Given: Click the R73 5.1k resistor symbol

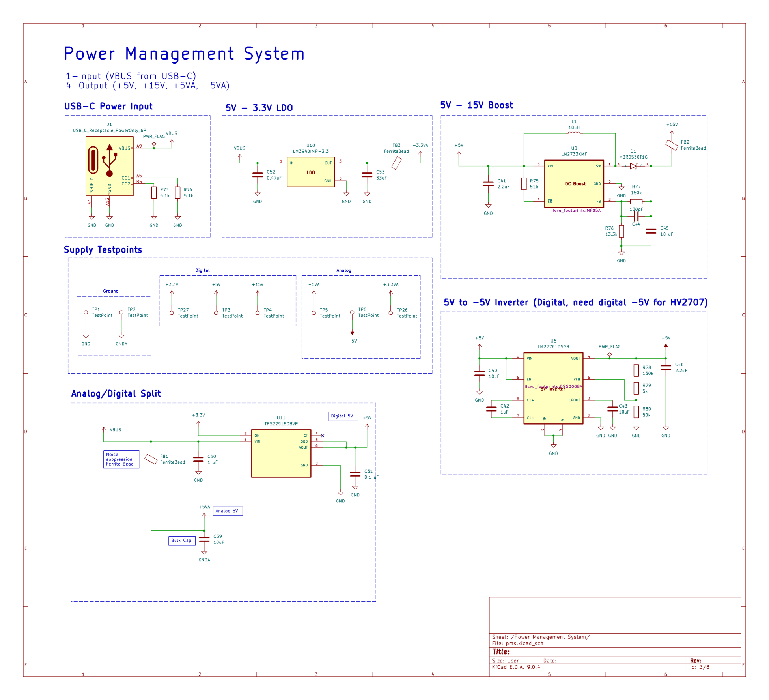Looking at the screenshot, I should point(154,193).
